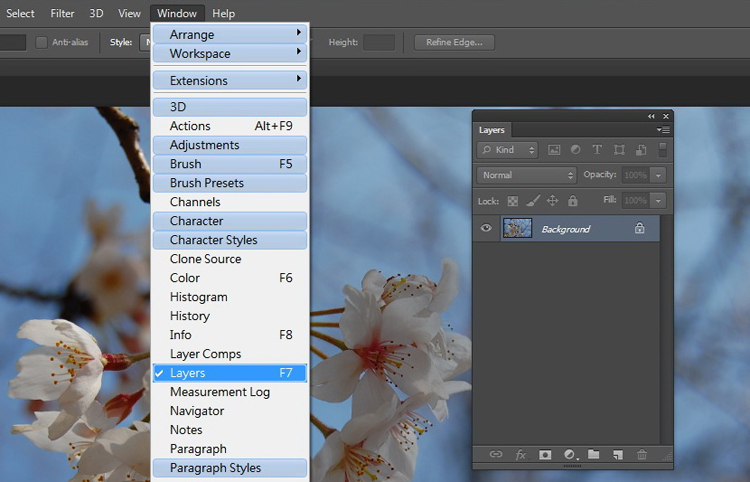Uncheck the Layers item in Window menu
This screenshot has height=482, width=750.
point(230,373)
